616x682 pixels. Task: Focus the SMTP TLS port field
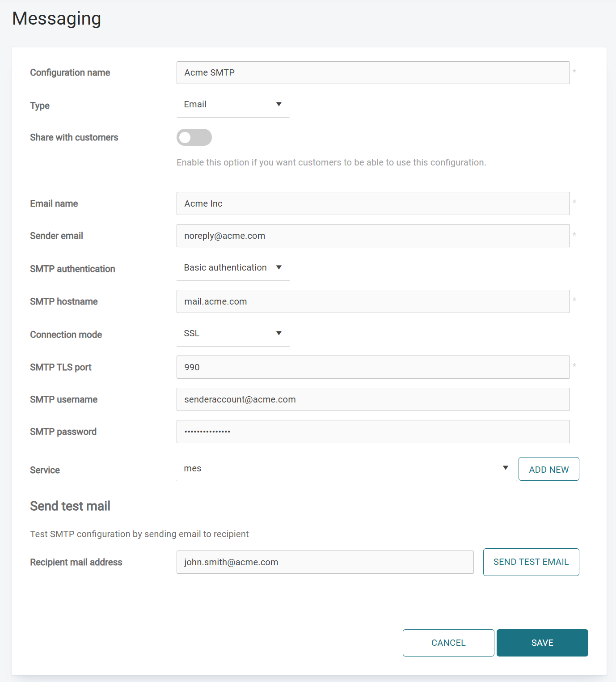(373, 367)
